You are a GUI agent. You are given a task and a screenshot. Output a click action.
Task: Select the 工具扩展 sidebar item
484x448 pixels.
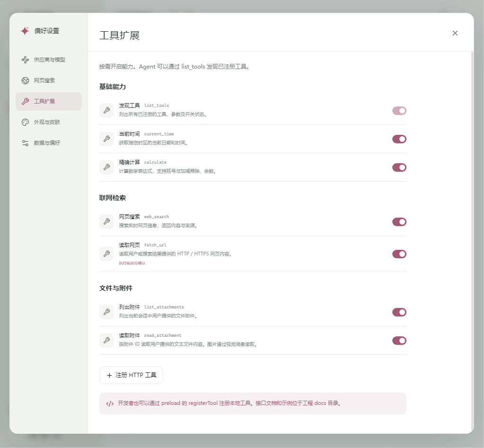49,101
